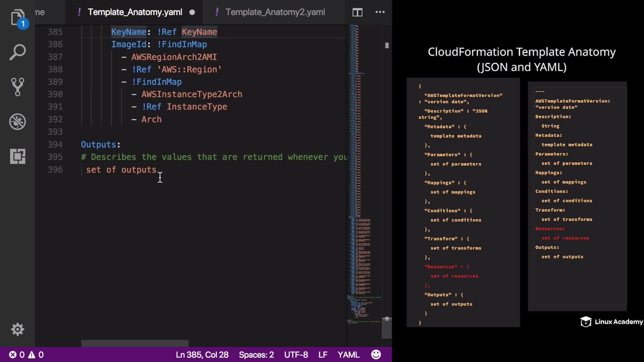Open the Extensions panel icon
The image size is (644, 362).
pos(17,156)
